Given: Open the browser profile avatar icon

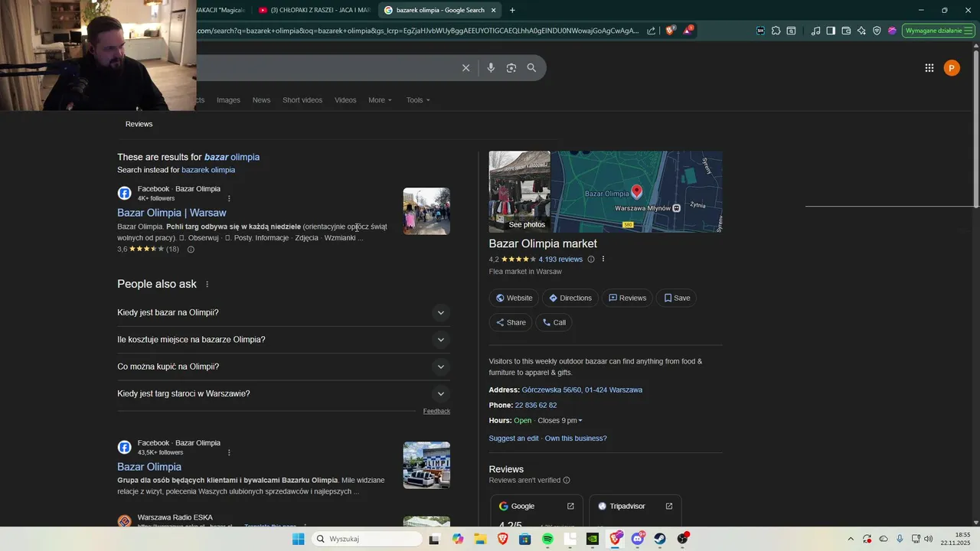Looking at the screenshot, I should point(892,31).
